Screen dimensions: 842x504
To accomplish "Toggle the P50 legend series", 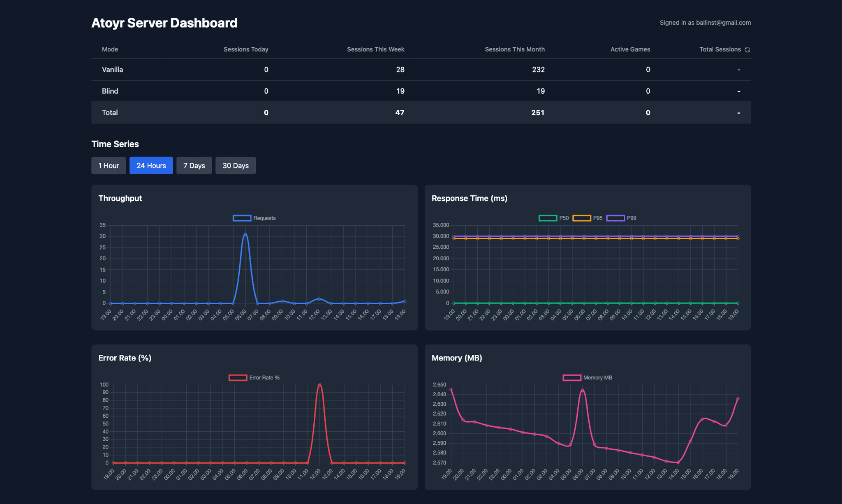I will click(553, 218).
